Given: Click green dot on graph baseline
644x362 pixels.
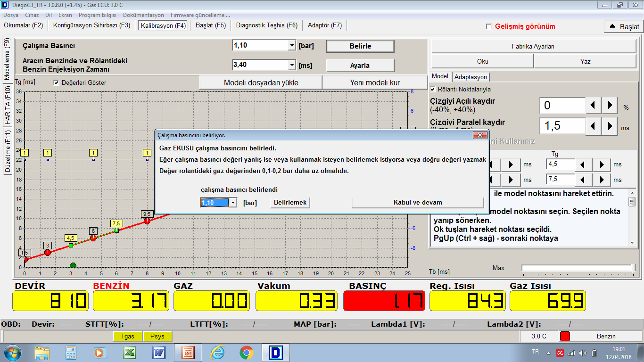Looking at the screenshot, I should pos(73,265).
